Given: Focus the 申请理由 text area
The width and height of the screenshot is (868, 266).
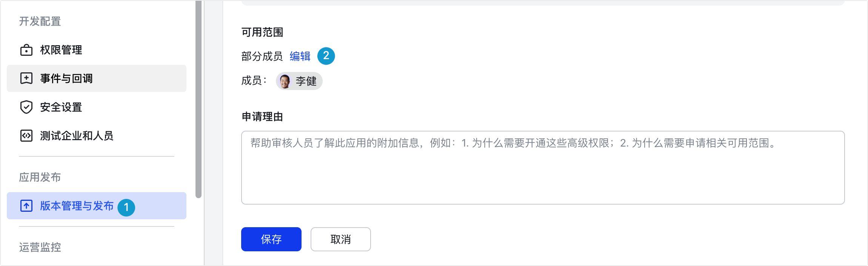Looking at the screenshot, I should (x=543, y=168).
